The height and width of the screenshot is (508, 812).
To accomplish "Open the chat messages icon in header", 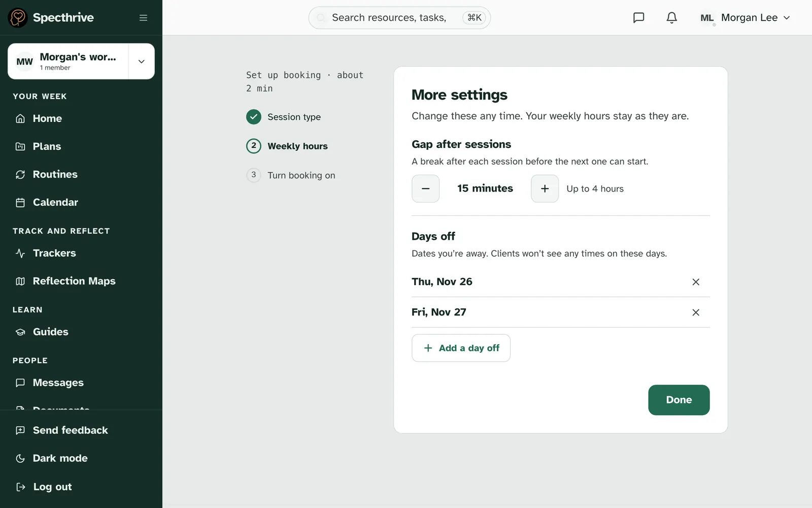I will click(638, 18).
